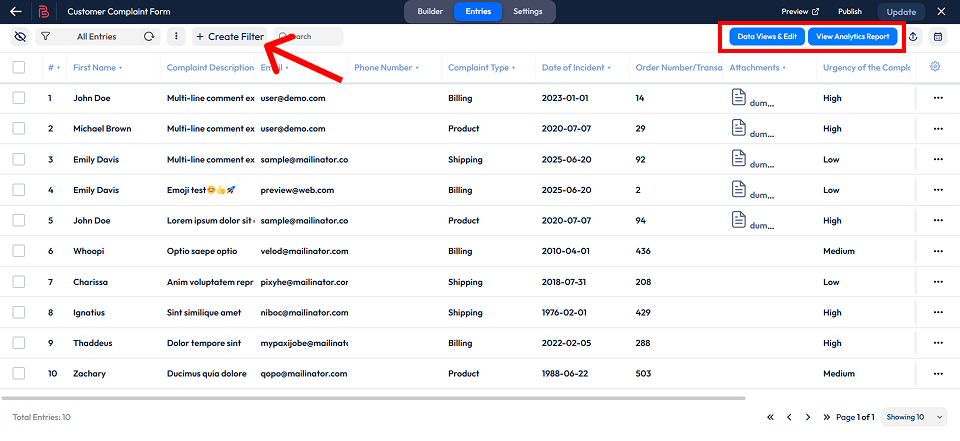Open attachment file icon in Michael Brown row
The height and width of the screenshot is (441, 960).
(x=739, y=127)
